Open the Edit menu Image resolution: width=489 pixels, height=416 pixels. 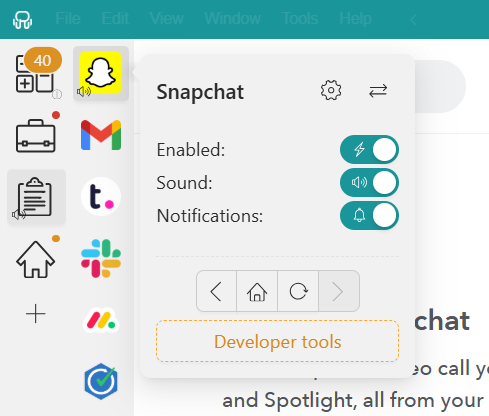pyautogui.click(x=115, y=18)
